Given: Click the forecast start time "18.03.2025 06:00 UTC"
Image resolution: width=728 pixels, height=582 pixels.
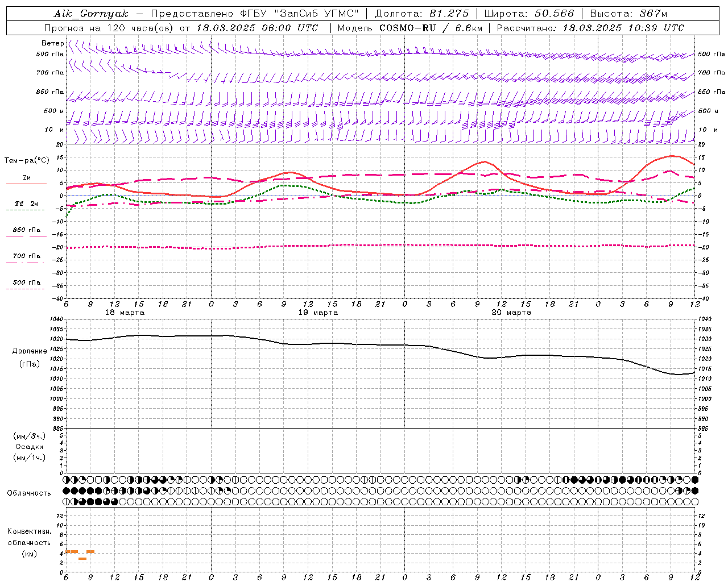Looking at the screenshot, I should click(257, 28).
